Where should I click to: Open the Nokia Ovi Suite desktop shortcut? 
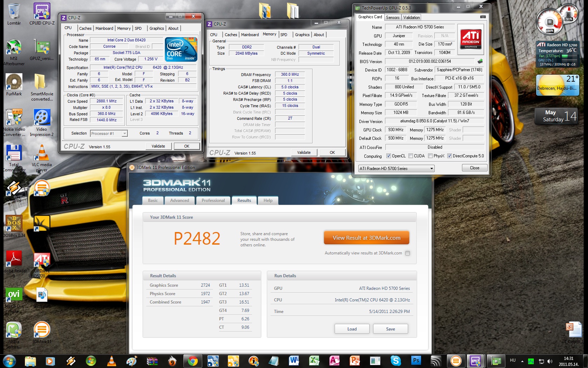(x=14, y=300)
